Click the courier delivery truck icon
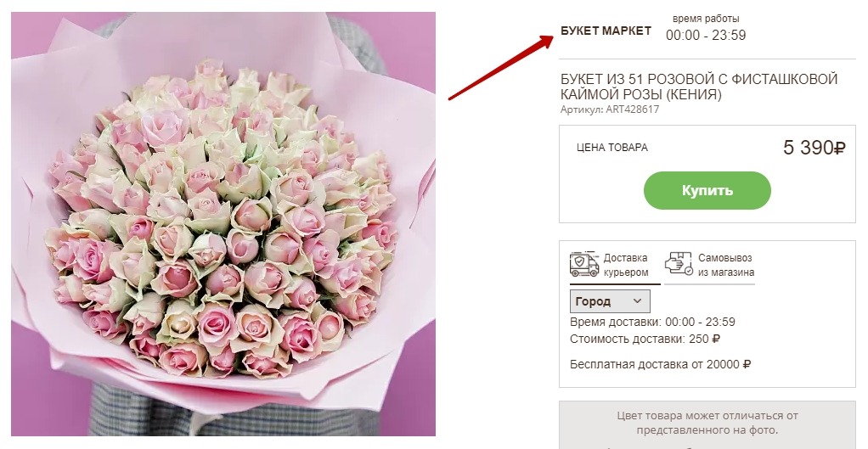This screenshot has width=868, height=449. [x=584, y=264]
